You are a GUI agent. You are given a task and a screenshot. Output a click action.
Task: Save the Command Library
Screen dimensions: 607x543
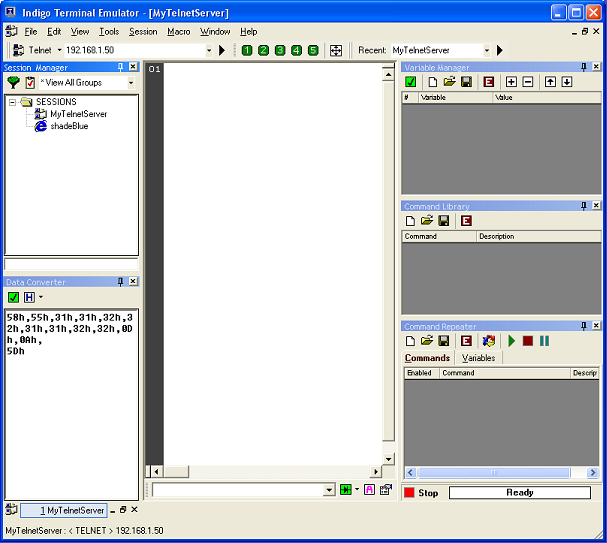444,221
